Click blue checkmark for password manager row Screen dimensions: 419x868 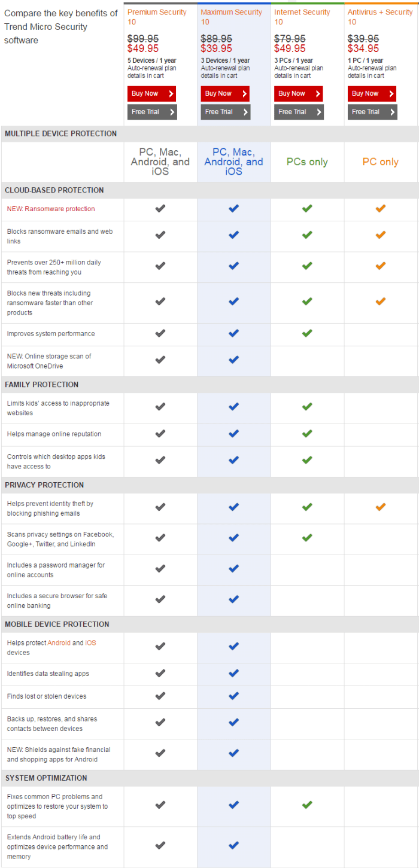tap(233, 569)
